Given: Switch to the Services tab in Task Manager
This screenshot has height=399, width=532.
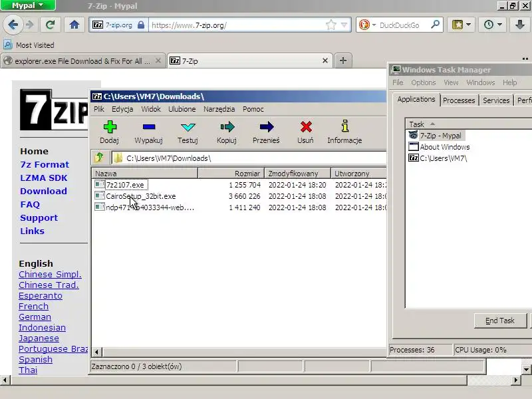Looking at the screenshot, I should [x=496, y=100].
